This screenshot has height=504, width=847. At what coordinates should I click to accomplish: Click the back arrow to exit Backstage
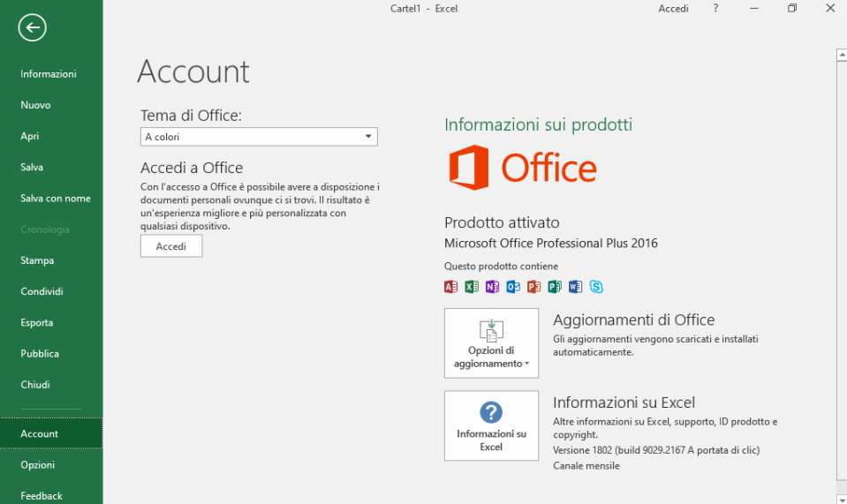click(33, 27)
